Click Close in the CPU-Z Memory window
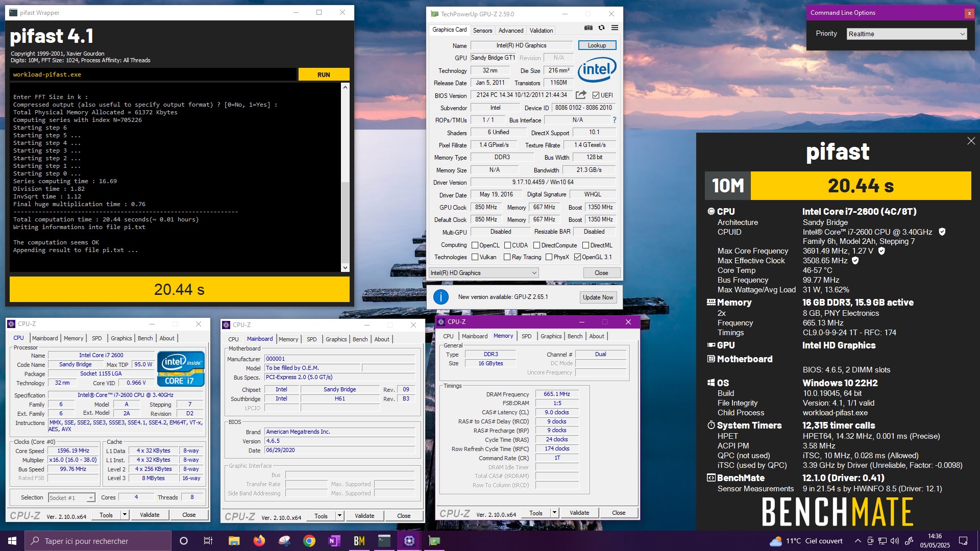Screen dimensions: 980x551 [619, 513]
